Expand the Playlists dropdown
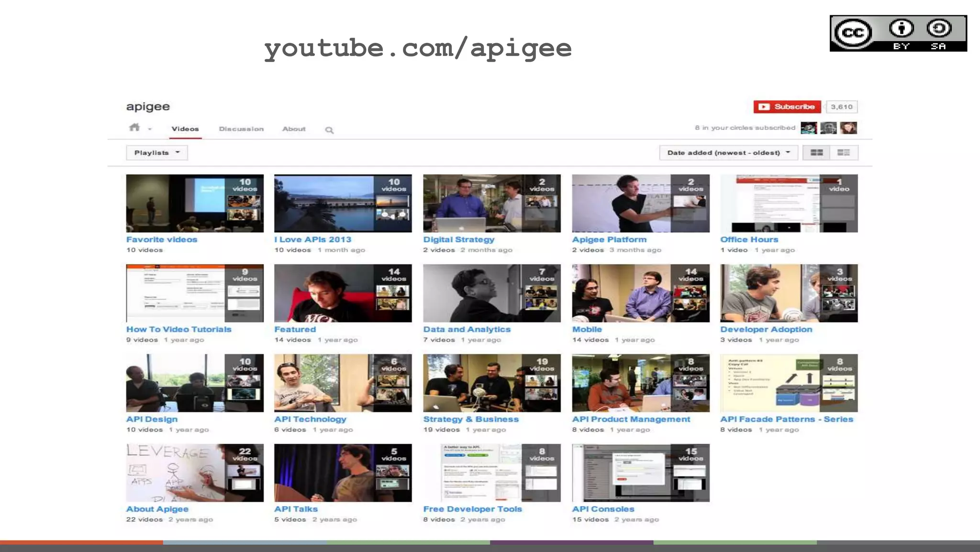The height and width of the screenshot is (552, 980). pos(157,153)
